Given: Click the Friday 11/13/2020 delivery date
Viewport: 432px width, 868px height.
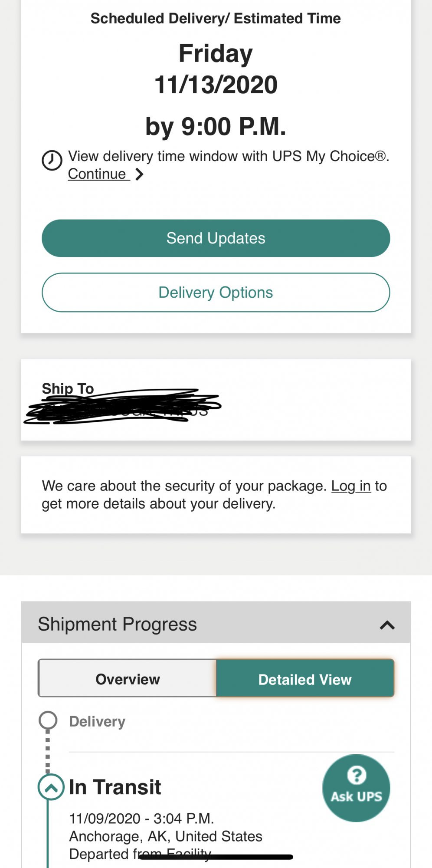Looking at the screenshot, I should (216, 69).
